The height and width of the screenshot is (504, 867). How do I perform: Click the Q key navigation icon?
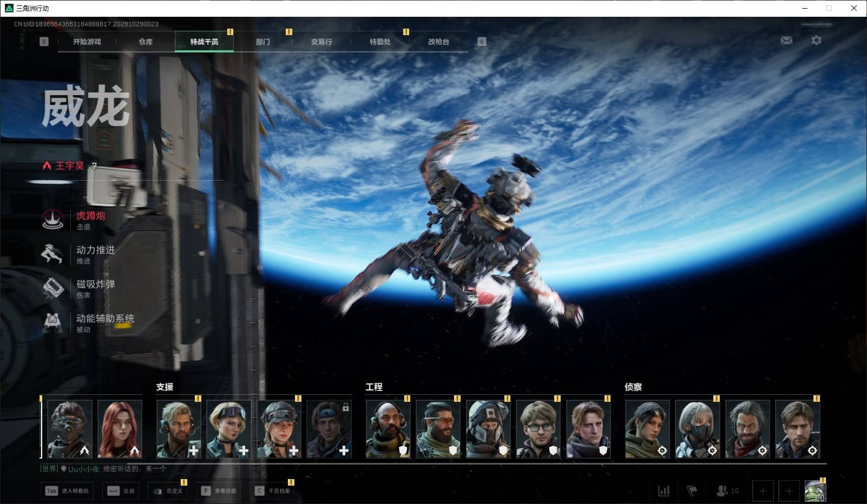point(44,42)
